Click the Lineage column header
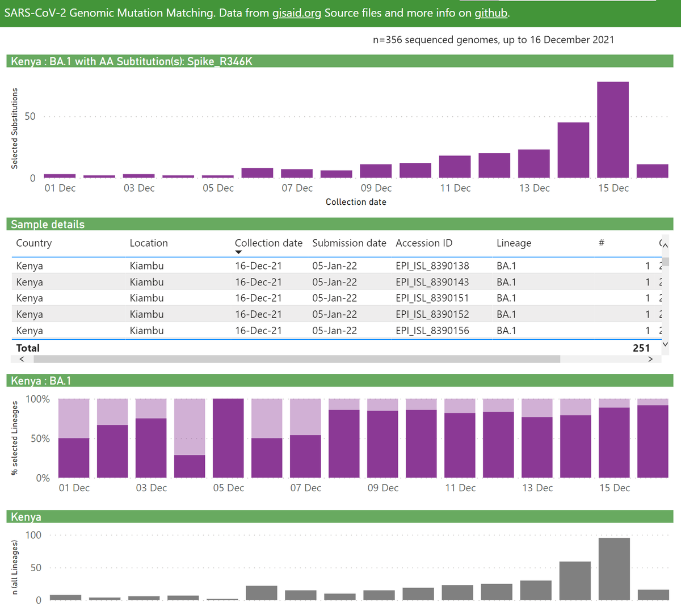Viewport: 681px width, 616px height. [x=514, y=243]
